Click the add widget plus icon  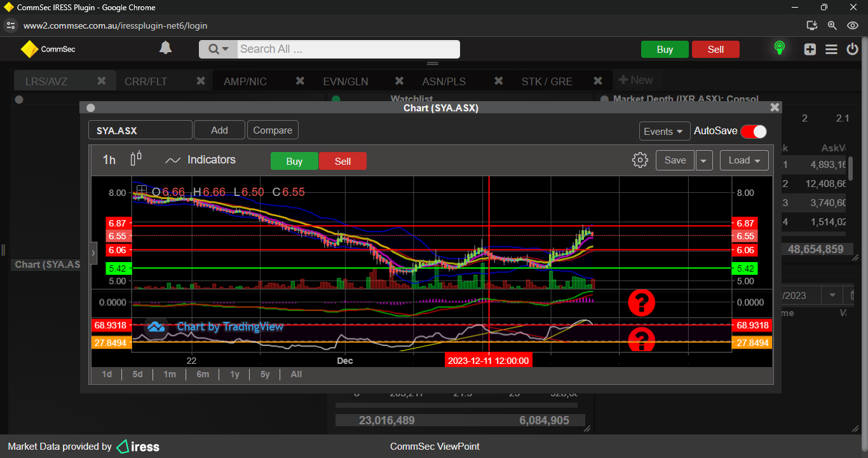pos(810,50)
